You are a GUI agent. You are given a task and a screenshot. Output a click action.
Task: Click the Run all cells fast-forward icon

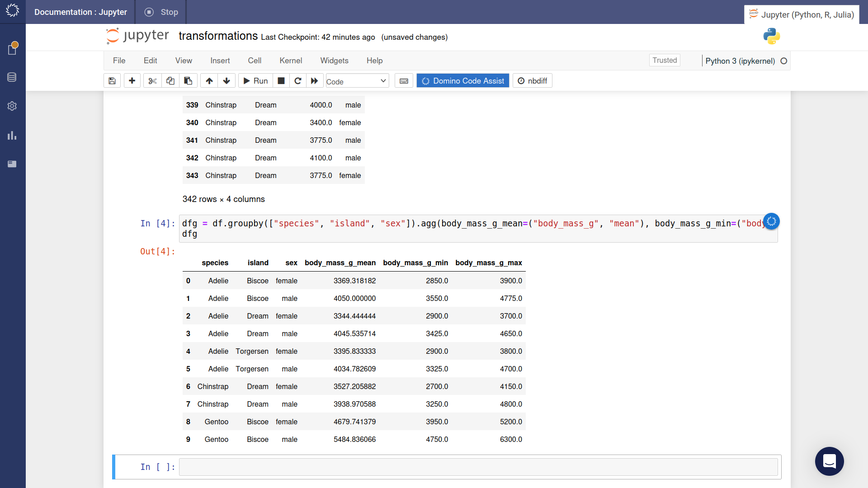(x=314, y=80)
